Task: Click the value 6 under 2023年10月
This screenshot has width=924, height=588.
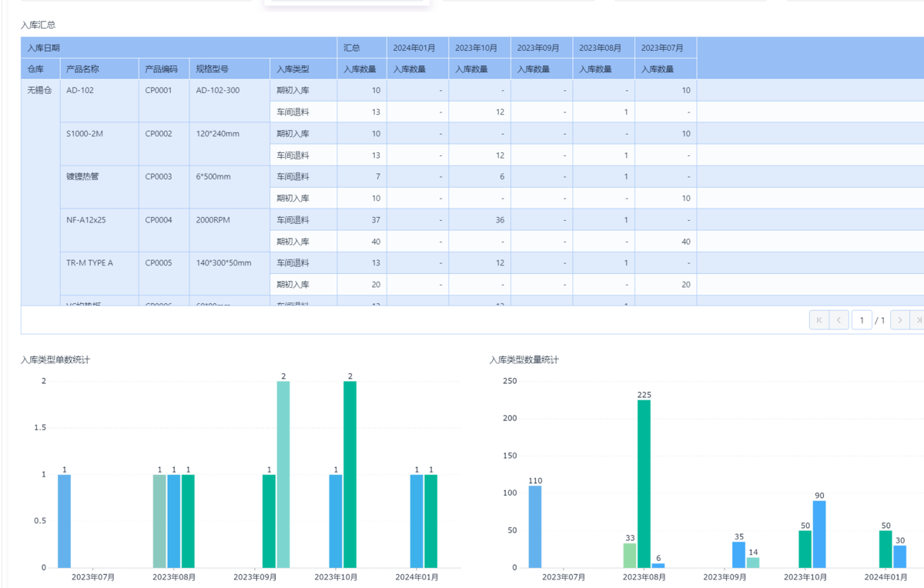Action: pyautogui.click(x=480, y=176)
